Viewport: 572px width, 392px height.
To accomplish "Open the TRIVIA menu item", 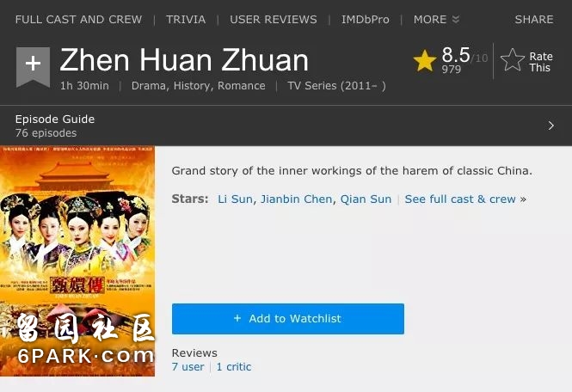I will [x=186, y=19].
